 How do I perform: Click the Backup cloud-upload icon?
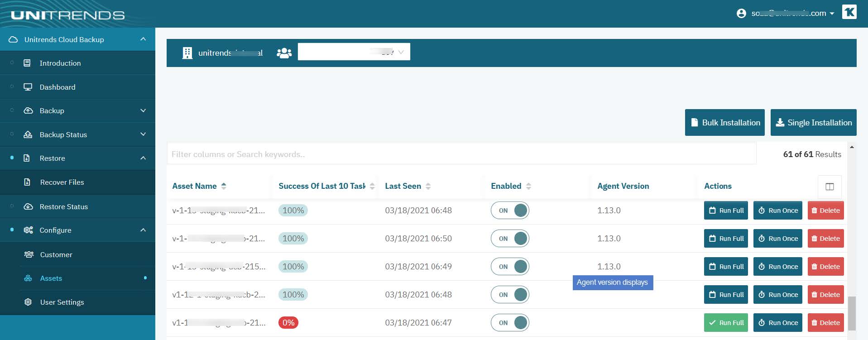tap(28, 110)
